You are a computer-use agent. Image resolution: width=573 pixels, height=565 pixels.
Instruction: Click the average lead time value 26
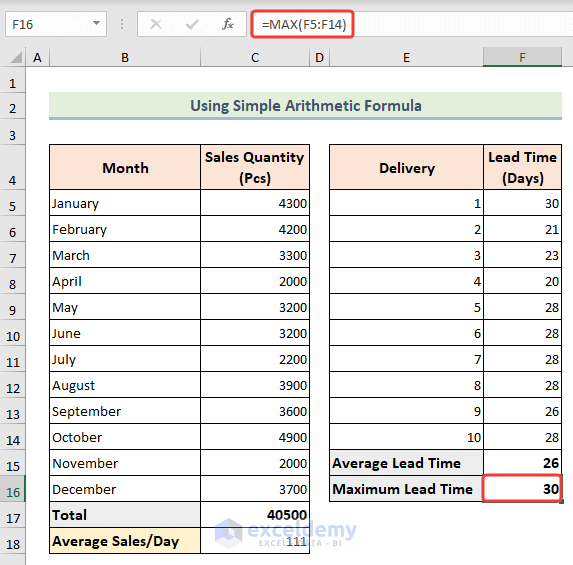pyautogui.click(x=522, y=463)
